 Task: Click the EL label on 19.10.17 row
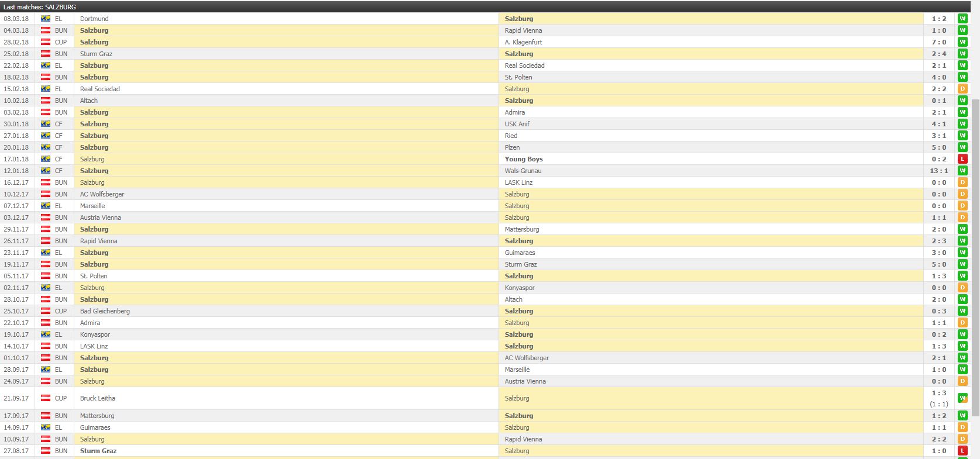click(59, 334)
